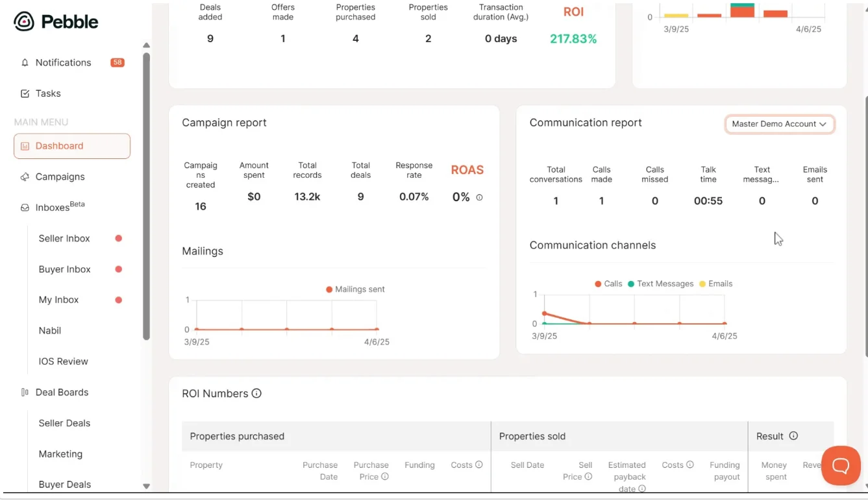The height and width of the screenshot is (501, 868).
Task: Open the Marketing deal board
Action: [60, 454]
